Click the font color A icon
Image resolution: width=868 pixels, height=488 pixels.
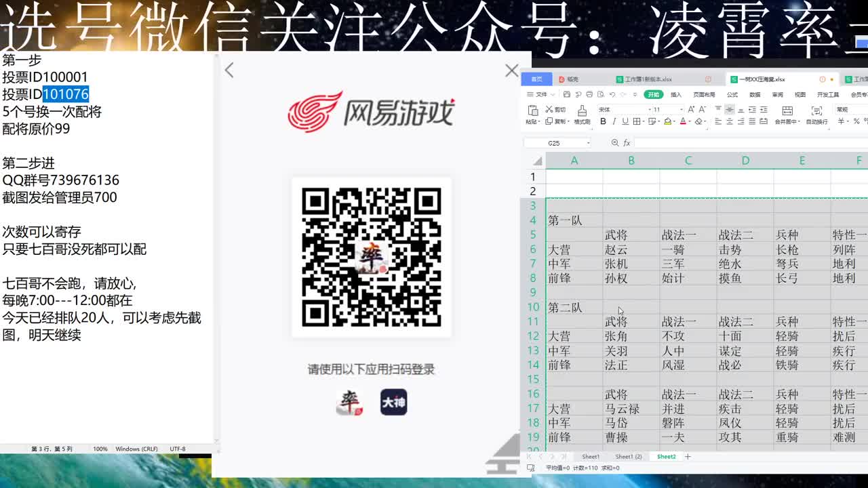click(x=683, y=121)
